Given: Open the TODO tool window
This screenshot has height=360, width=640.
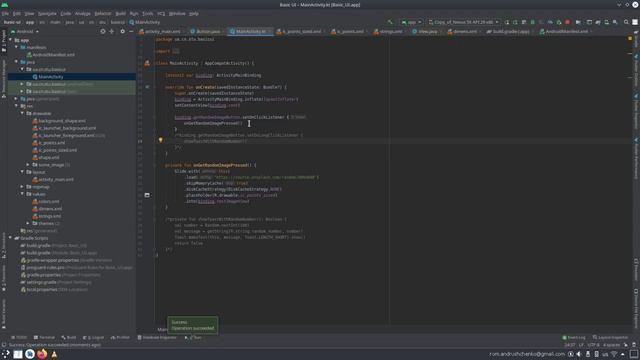Looking at the screenshot, I should [x=19, y=338].
